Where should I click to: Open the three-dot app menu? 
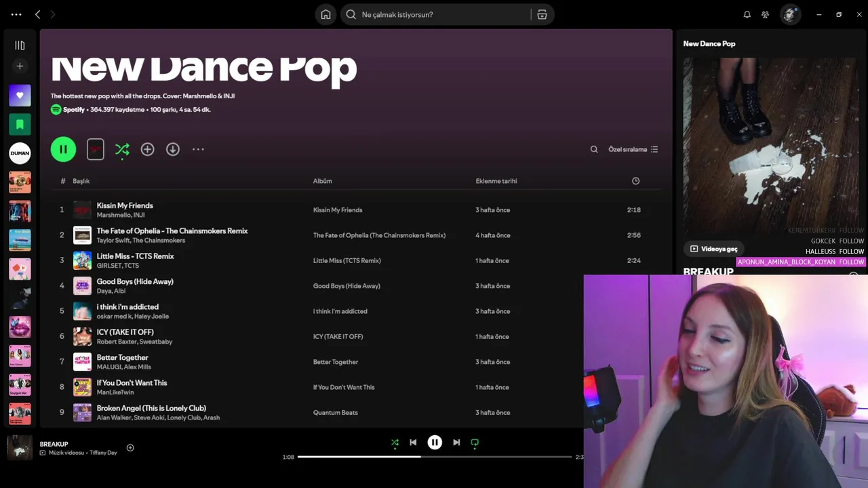16,14
